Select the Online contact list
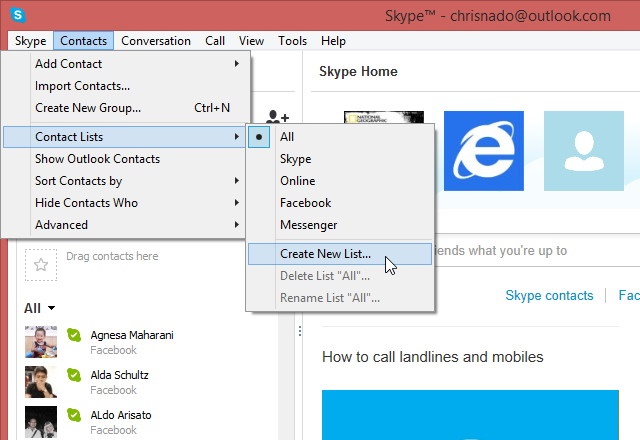 point(340,181)
